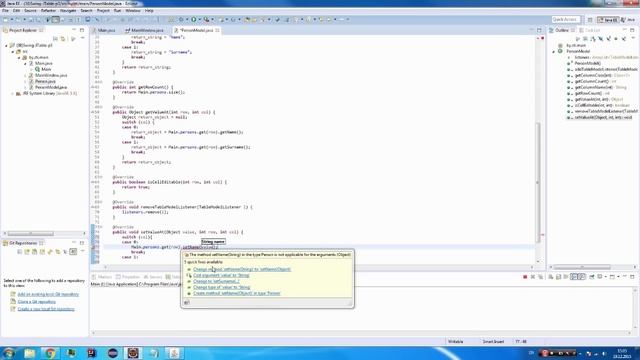640x360 pixels.
Task: Close the PersonModel.java editor tab
Action: (218, 30)
